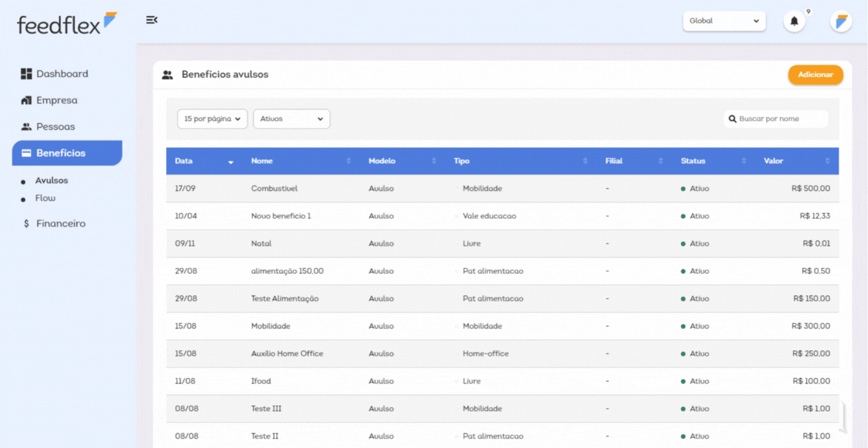Image resolution: width=868 pixels, height=448 pixels.
Task: Click the Financeiro dollar icon
Action: click(x=26, y=223)
